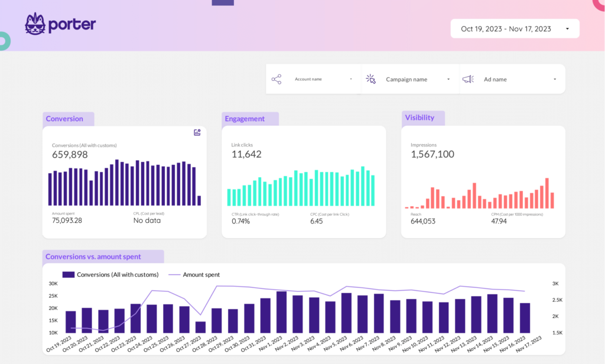Click the Porter cat logo icon
Image resolution: width=605 pixels, height=364 pixels.
click(x=35, y=24)
